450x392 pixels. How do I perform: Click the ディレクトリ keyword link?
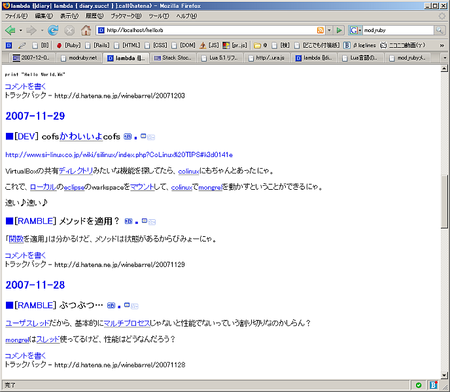point(76,171)
